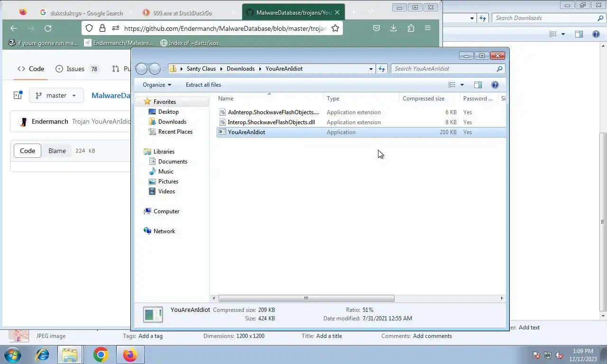Click right arrow of file list scrollbar
The height and width of the screenshot is (364, 607).
tap(502, 298)
